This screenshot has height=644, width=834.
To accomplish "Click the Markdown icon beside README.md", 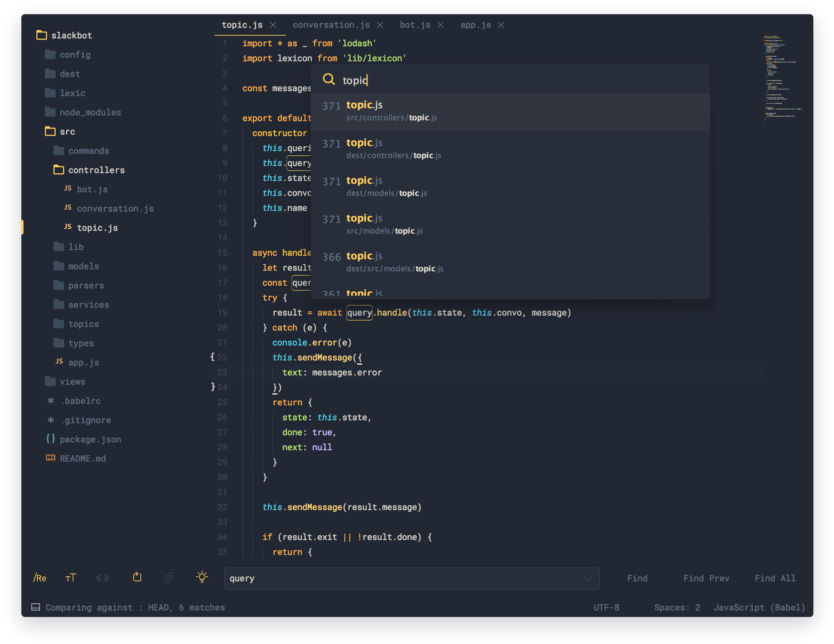I will (50, 458).
